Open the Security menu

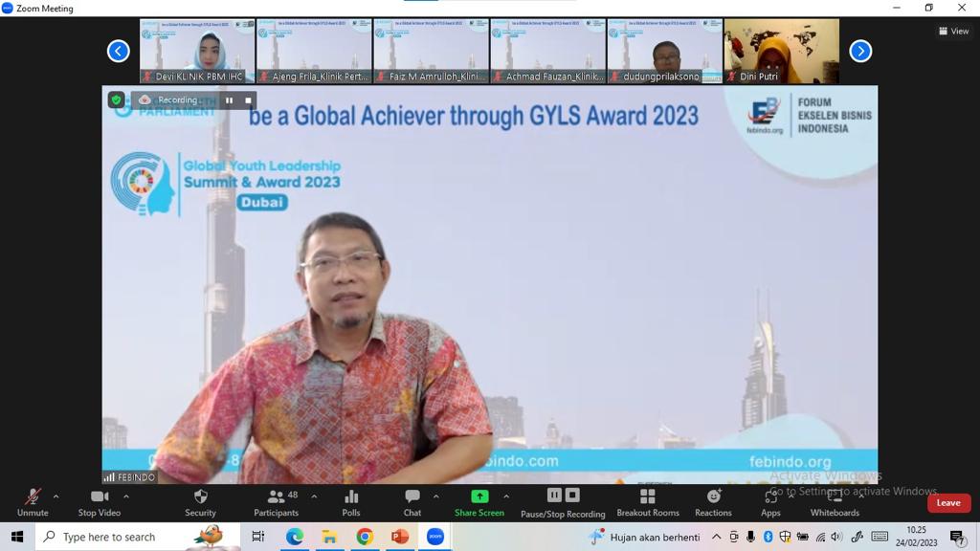point(200,503)
